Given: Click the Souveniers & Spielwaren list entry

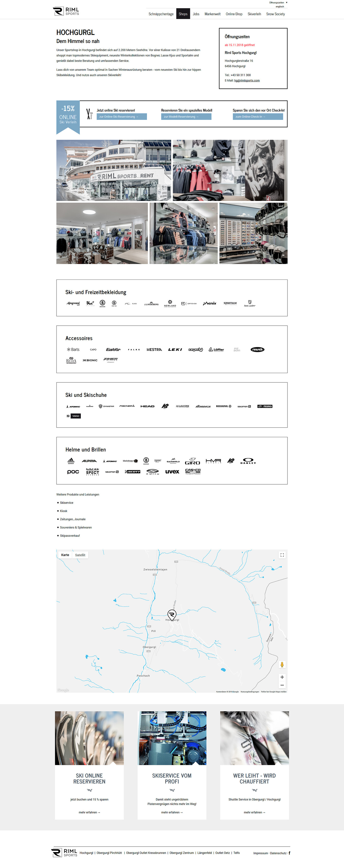Looking at the screenshot, I should [x=76, y=527].
